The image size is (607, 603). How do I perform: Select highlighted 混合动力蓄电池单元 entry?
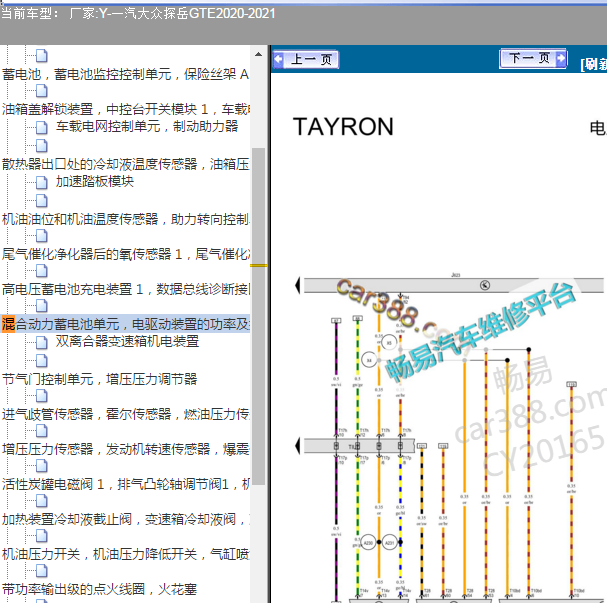(x=125, y=324)
